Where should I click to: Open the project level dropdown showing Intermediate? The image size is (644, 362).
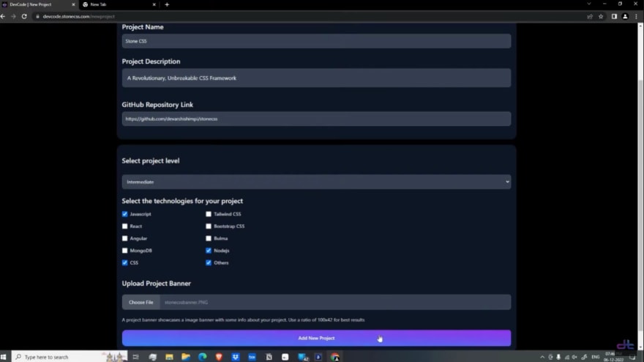[316, 182]
